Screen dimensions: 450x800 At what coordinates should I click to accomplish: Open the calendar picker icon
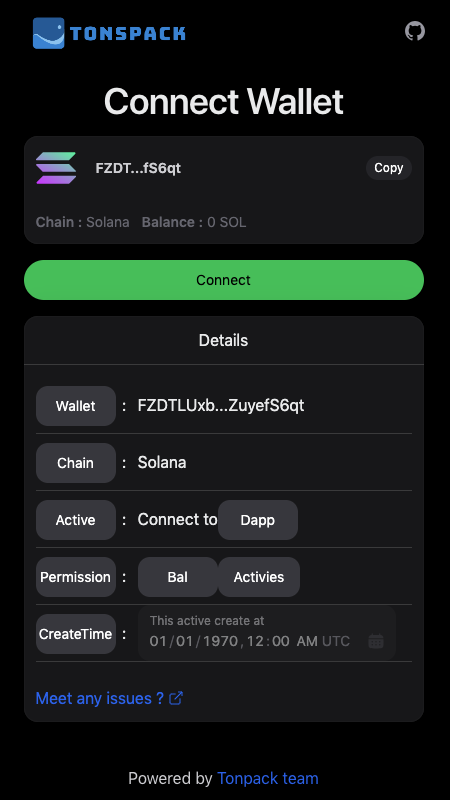tap(376, 641)
